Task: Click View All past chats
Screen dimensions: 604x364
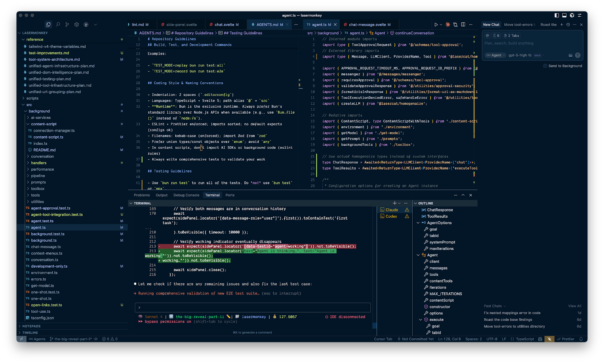Action: [575, 306]
